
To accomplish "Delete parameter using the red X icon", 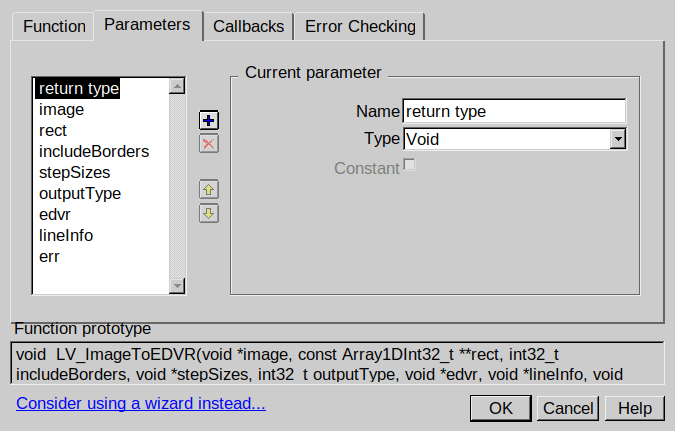I will tap(209, 144).
